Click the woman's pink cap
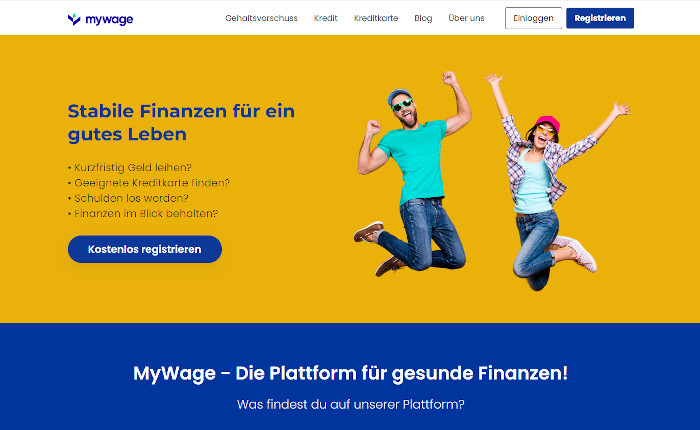 coord(548,123)
